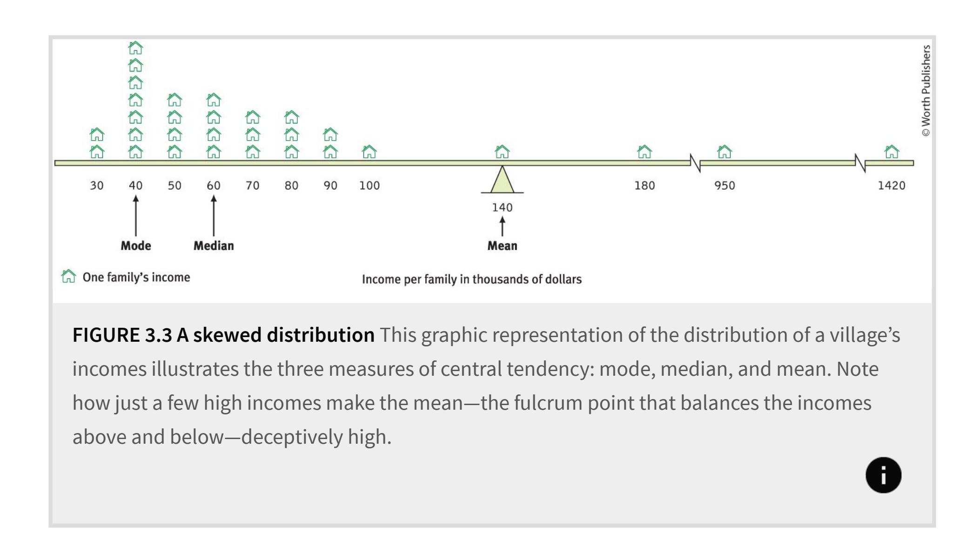This screenshot has height=548, width=980.
Task: Click the 'Mean' label
Action: 502,246
